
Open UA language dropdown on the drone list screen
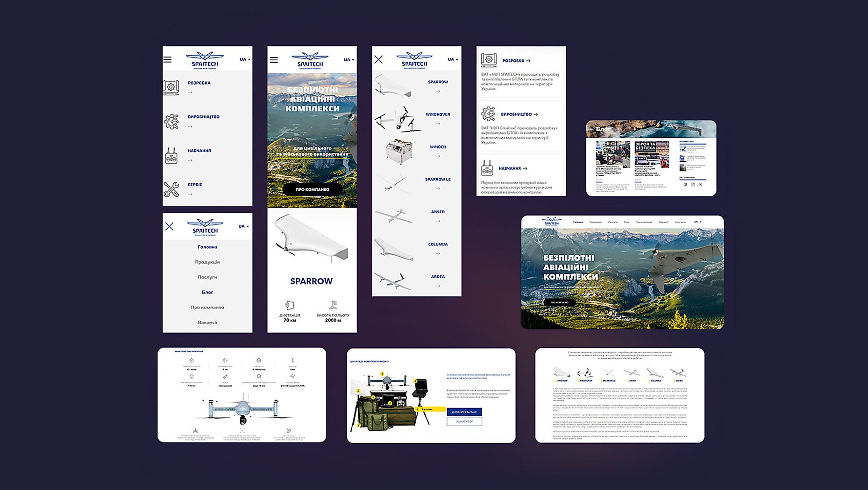(x=453, y=59)
